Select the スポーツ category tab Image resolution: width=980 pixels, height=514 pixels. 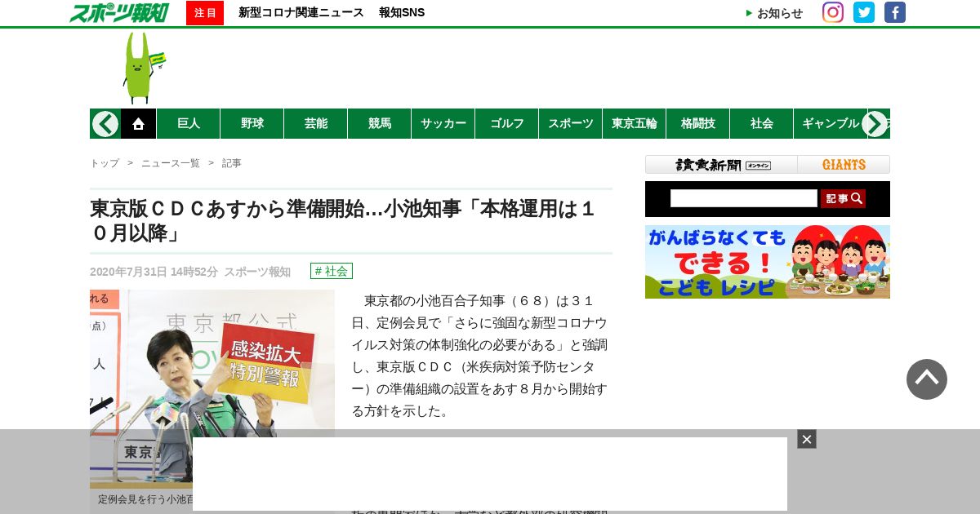point(571,123)
